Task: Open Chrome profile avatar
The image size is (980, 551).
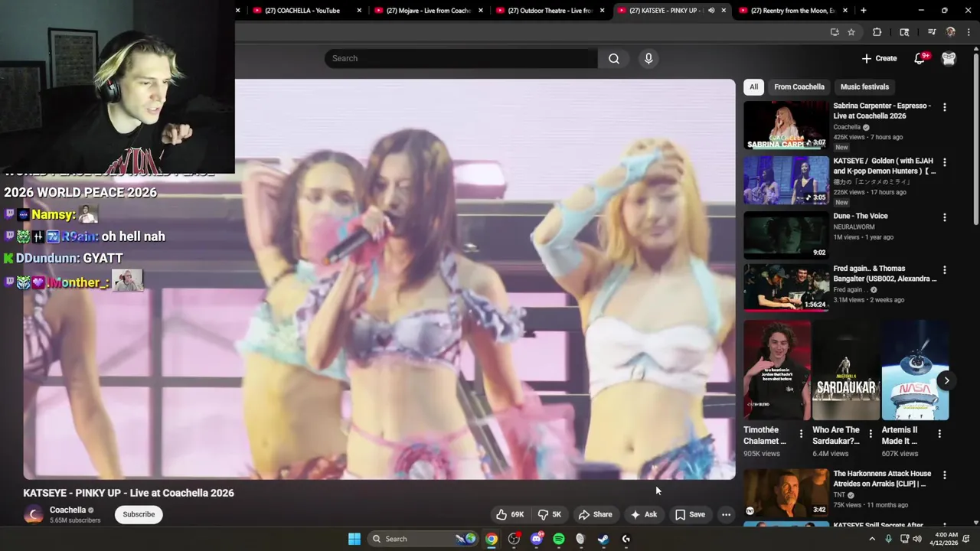Action: coord(951,32)
